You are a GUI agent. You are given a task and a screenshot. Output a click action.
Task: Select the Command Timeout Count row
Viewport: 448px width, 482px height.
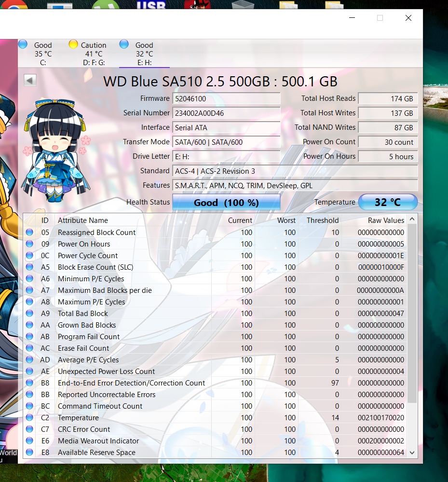point(216,406)
